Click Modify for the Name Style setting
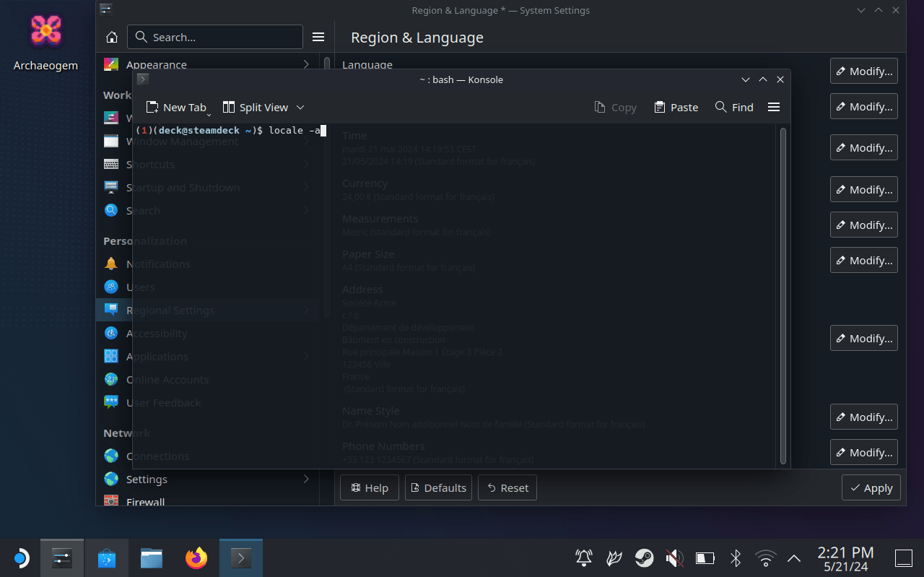Image resolution: width=924 pixels, height=577 pixels. pos(864,417)
